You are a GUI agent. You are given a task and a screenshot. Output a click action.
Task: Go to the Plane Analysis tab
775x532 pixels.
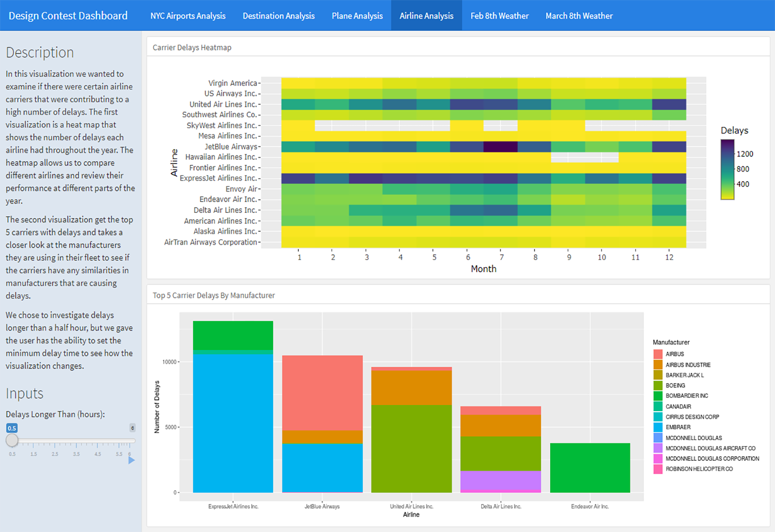click(357, 15)
